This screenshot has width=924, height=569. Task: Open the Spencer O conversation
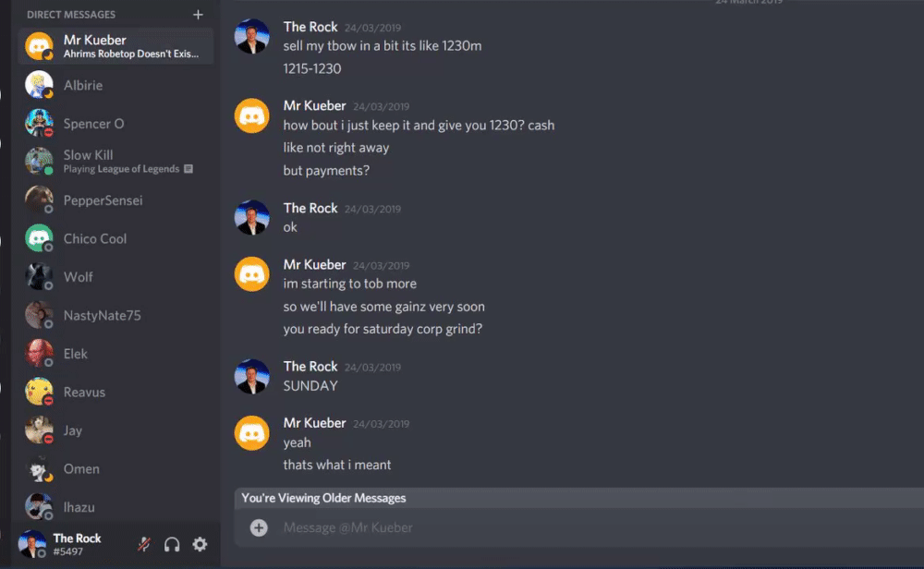point(115,124)
